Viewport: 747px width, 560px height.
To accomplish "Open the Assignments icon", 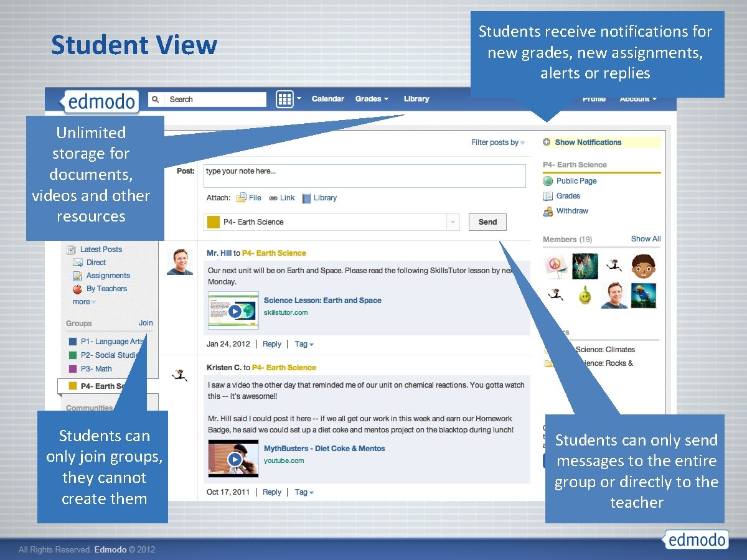I will 78,276.
